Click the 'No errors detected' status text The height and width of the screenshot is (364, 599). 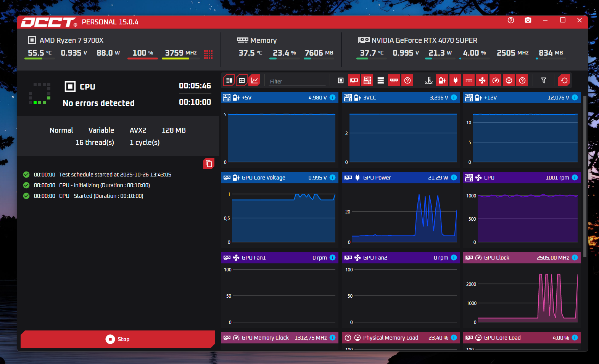[98, 103]
